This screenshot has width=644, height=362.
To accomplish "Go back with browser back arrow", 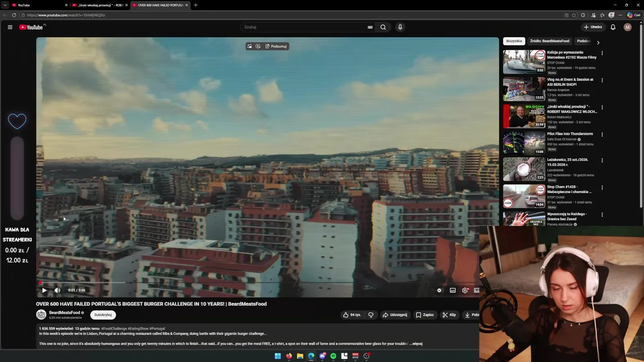I will coord(5,15).
